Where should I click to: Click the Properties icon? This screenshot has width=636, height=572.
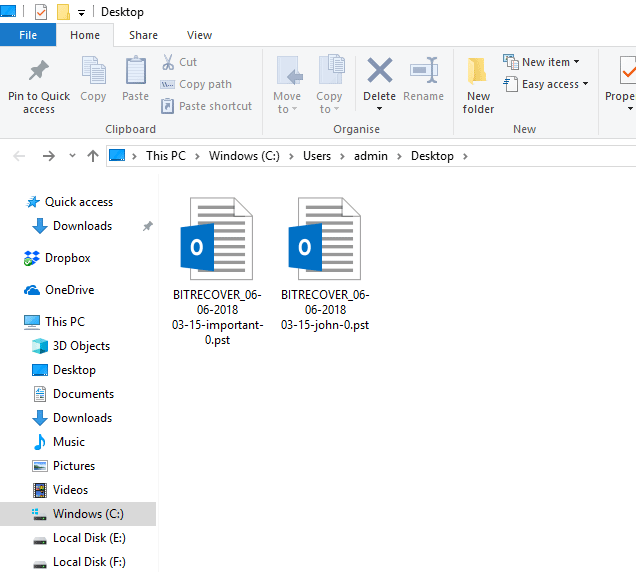click(x=627, y=71)
